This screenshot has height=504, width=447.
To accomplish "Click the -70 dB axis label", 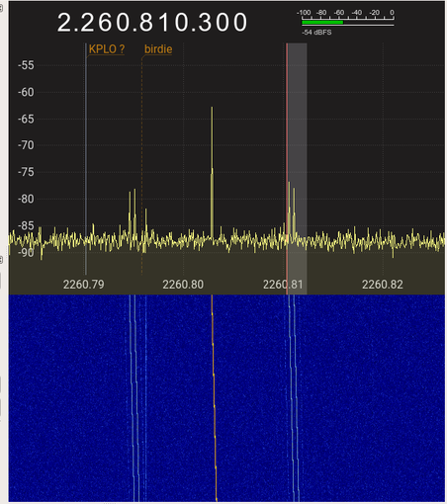I will [26, 145].
